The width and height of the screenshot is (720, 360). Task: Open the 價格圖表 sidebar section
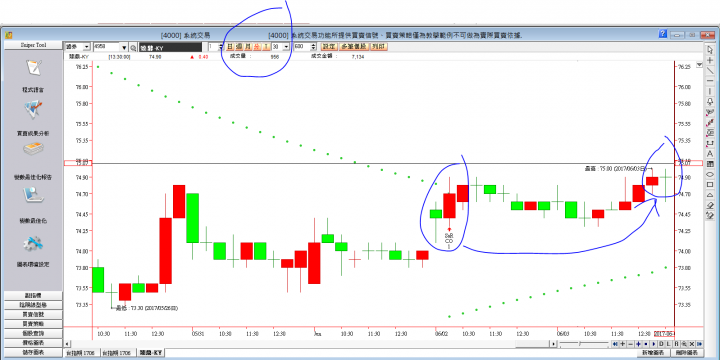pyautogui.click(x=33, y=343)
